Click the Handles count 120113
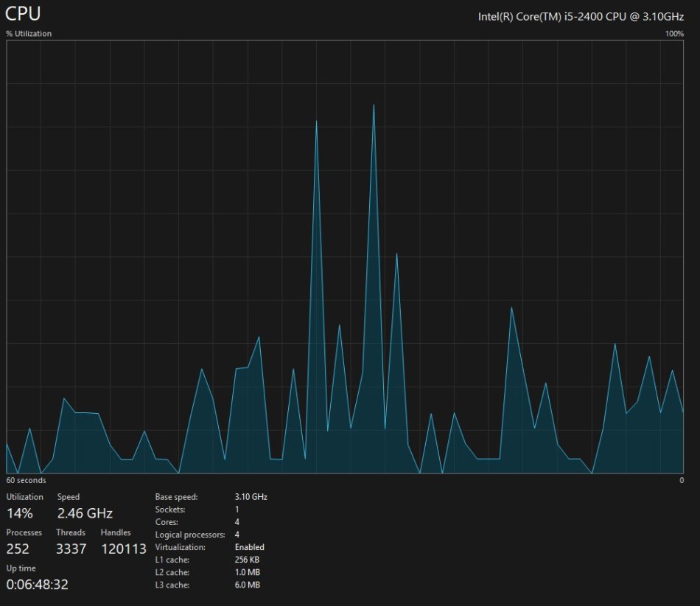 (x=123, y=549)
